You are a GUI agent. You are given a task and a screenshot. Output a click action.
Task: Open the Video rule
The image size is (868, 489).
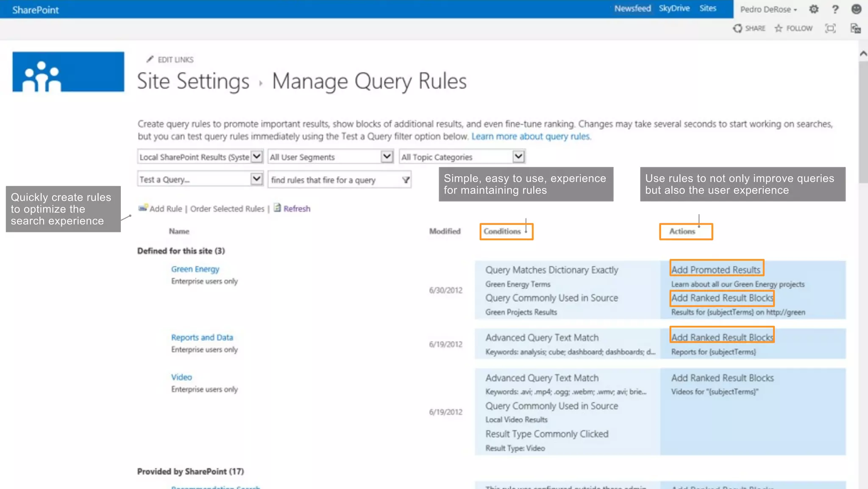pyautogui.click(x=181, y=377)
